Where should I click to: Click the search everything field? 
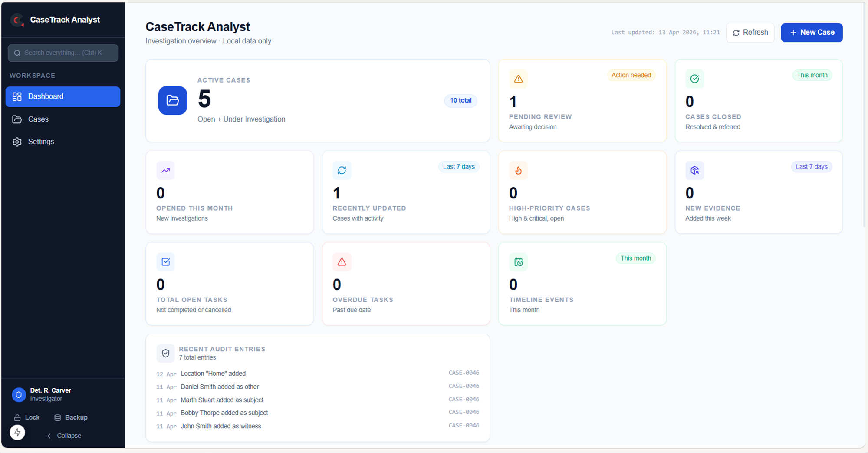point(63,53)
